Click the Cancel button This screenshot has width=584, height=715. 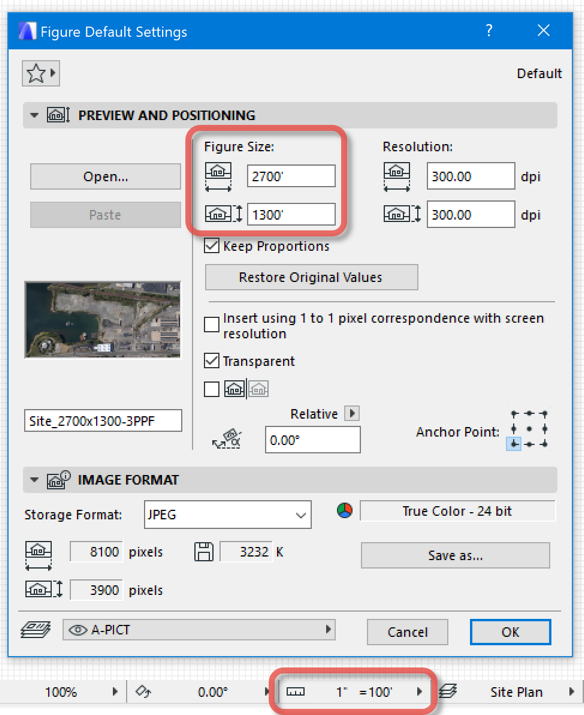click(408, 632)
